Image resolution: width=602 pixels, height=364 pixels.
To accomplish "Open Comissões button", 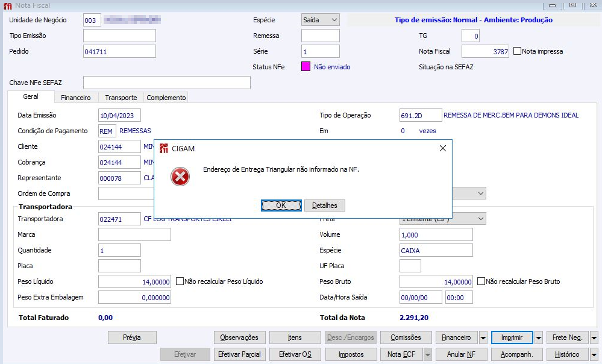I will coord(406,337).
